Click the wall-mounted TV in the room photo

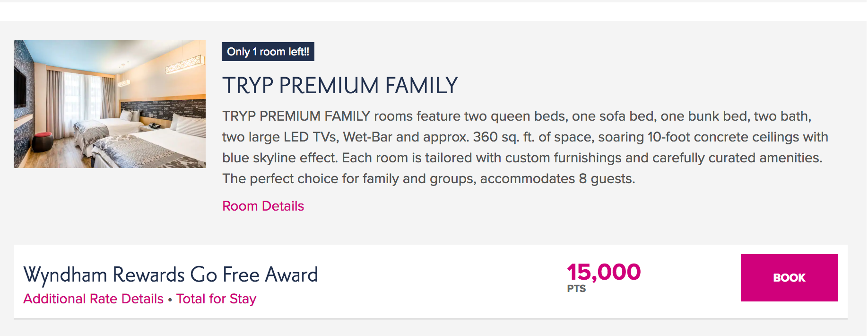tap(20, 88)
